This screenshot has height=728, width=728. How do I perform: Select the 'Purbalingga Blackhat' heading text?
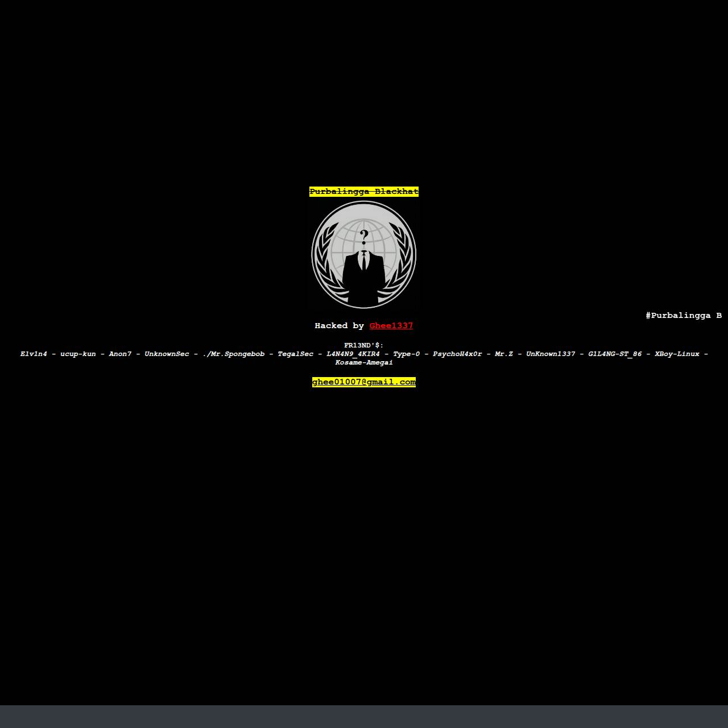364,192
